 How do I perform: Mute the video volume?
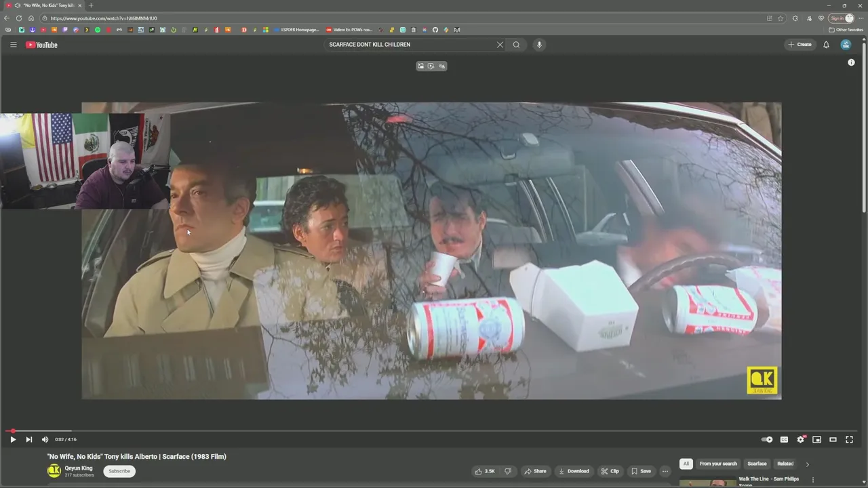tap(45, 439)
